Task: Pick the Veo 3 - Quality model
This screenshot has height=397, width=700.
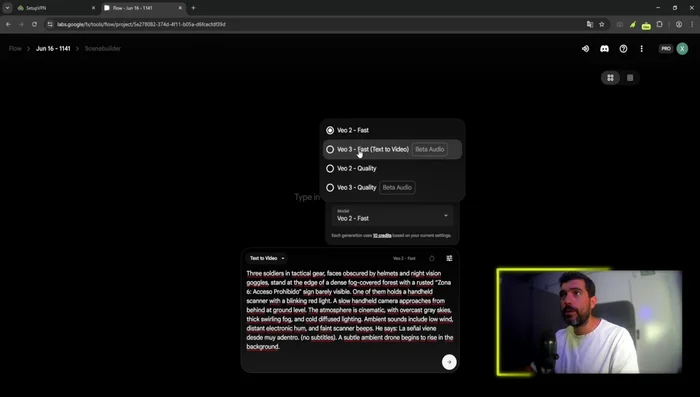Action: [392, 188]
